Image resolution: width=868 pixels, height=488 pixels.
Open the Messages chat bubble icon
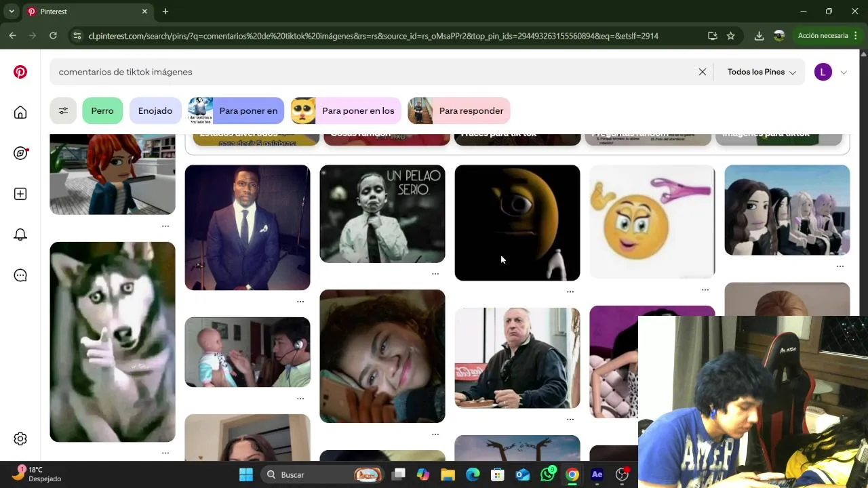click(x=20, y=275)
